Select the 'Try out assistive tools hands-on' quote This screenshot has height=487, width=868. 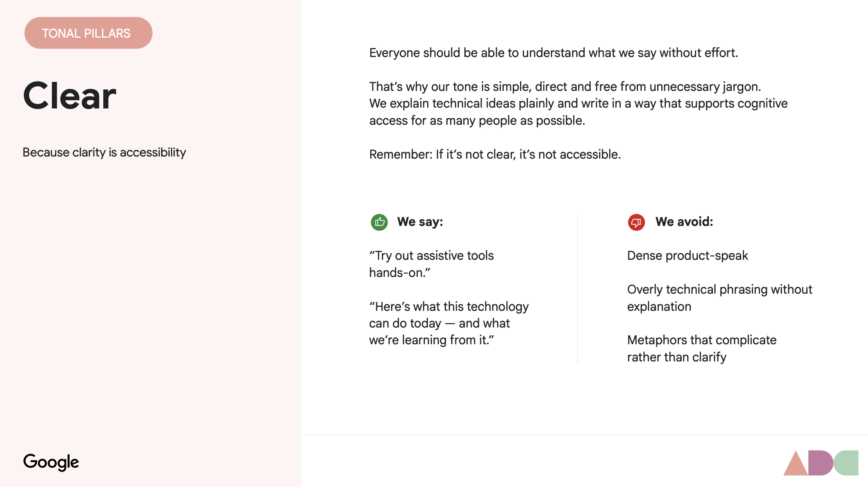(431, 264)
